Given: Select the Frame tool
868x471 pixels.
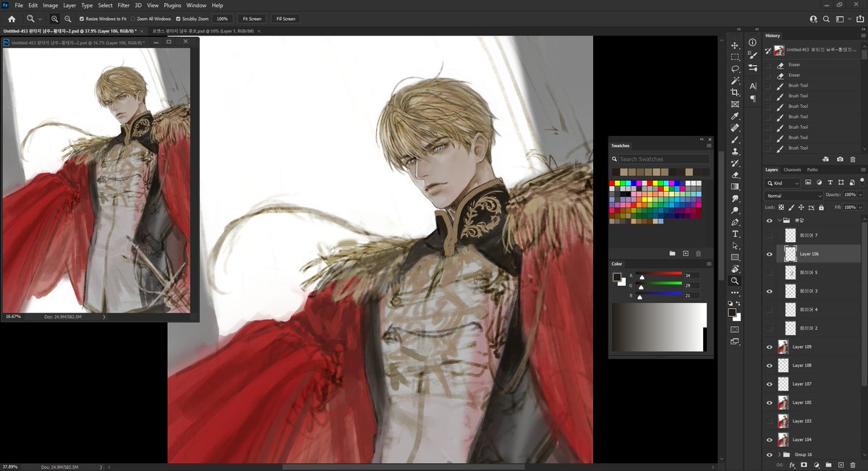Looking at the screenshot, I should pos(735,104).
